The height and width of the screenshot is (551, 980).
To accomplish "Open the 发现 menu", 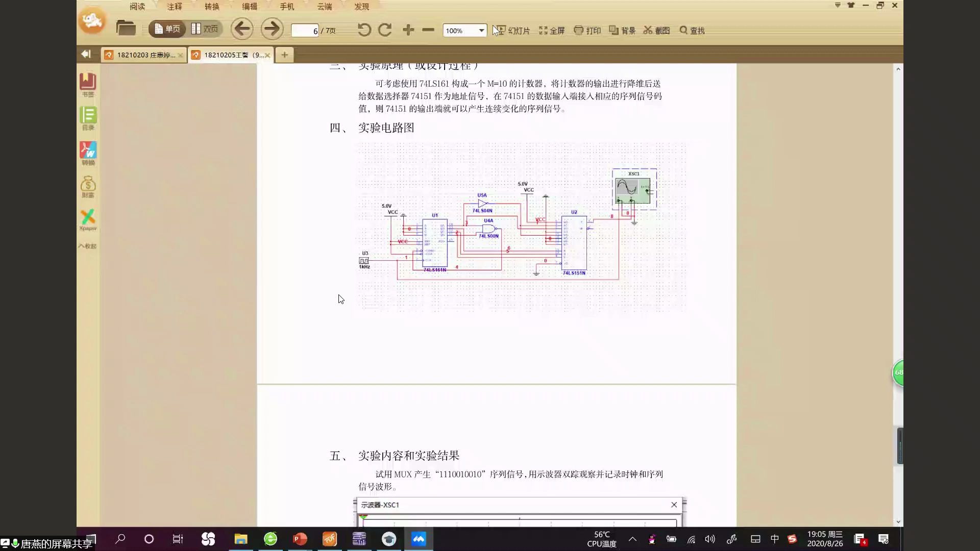I will tap(362, 7).
